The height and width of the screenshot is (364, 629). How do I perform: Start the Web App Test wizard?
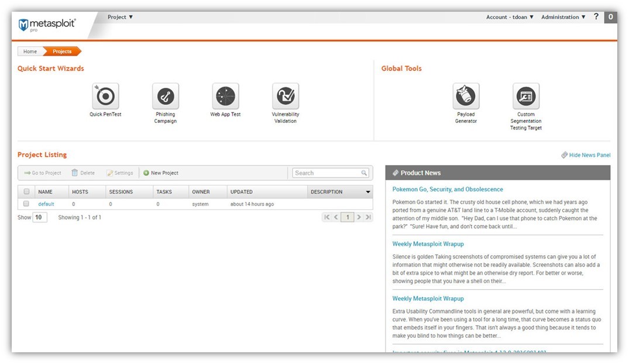pos(225,96)
